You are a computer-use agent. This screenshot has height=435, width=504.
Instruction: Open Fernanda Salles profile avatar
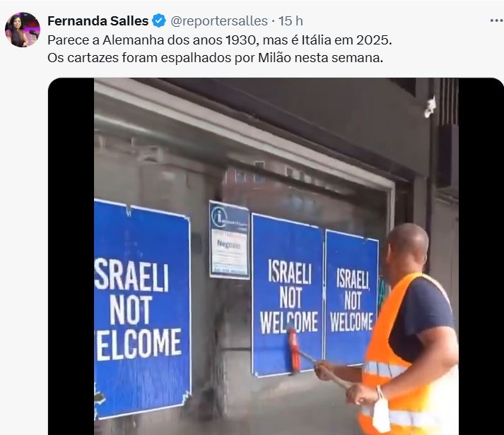22,30
